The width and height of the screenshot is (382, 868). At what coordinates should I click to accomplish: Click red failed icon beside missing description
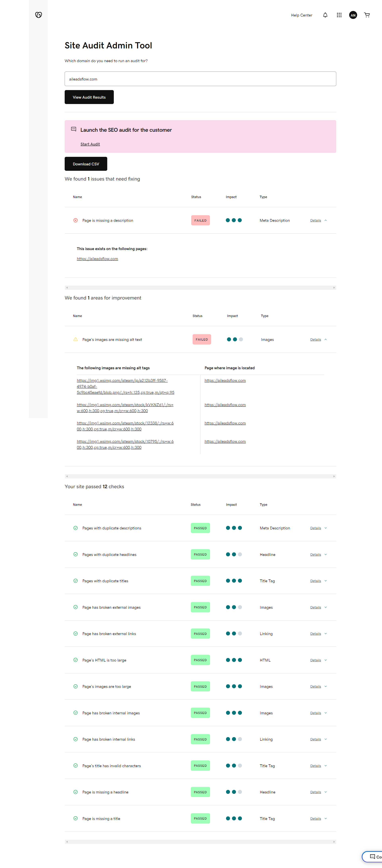coord(75,220)
